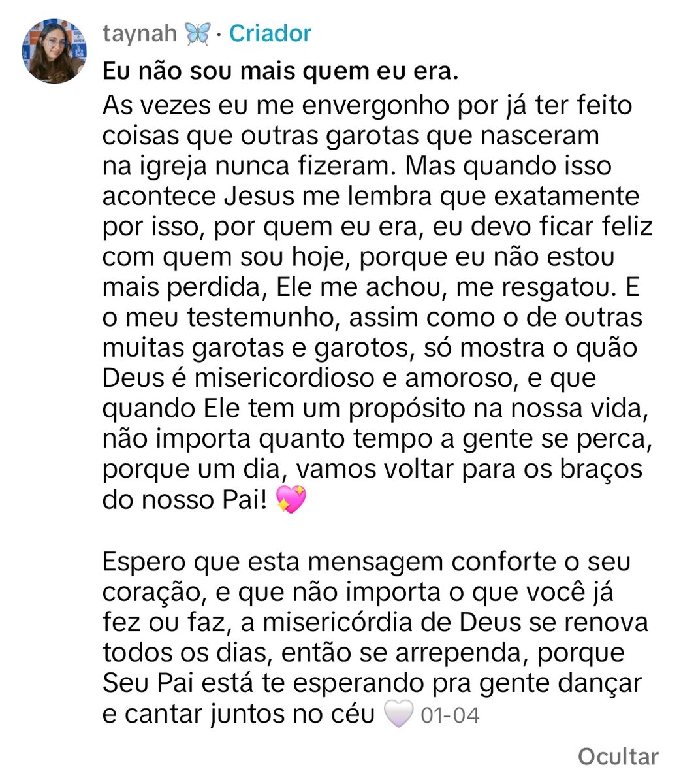
Task: Click the words 'do nosso Pai!'
Action: 185,500
